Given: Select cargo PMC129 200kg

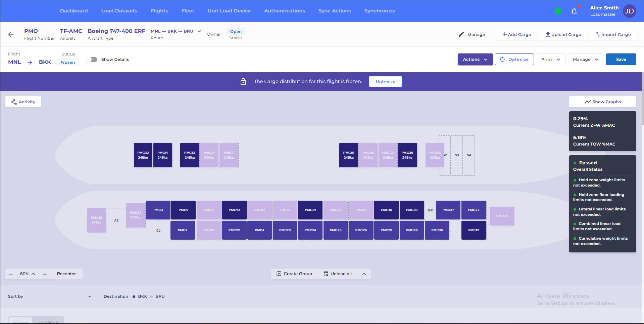Looking at the screenshot, I should pos(435,155).
